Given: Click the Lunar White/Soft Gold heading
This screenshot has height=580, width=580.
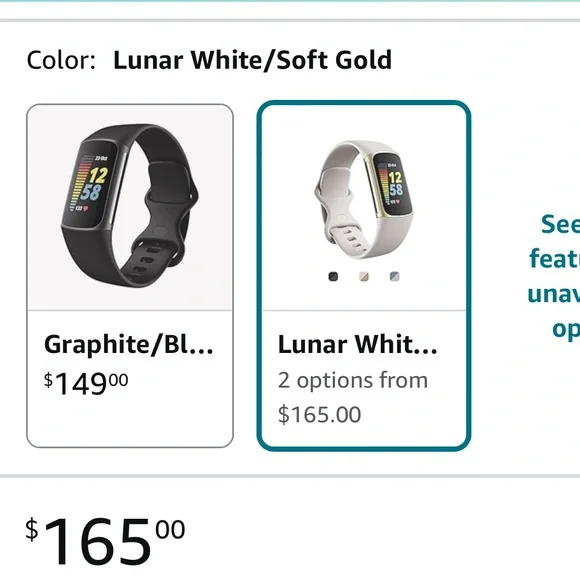Looking at the screenshot, I should coord(252,60).
